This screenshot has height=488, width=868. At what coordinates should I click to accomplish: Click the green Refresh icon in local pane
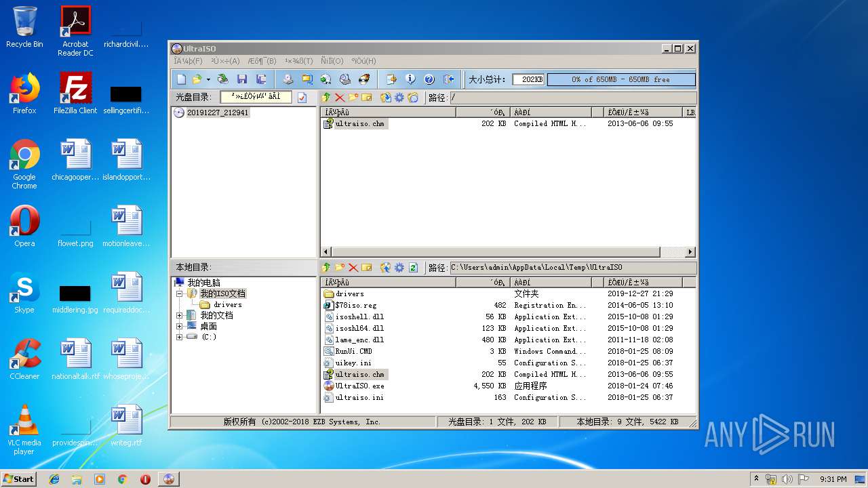(x=413, y=268)
